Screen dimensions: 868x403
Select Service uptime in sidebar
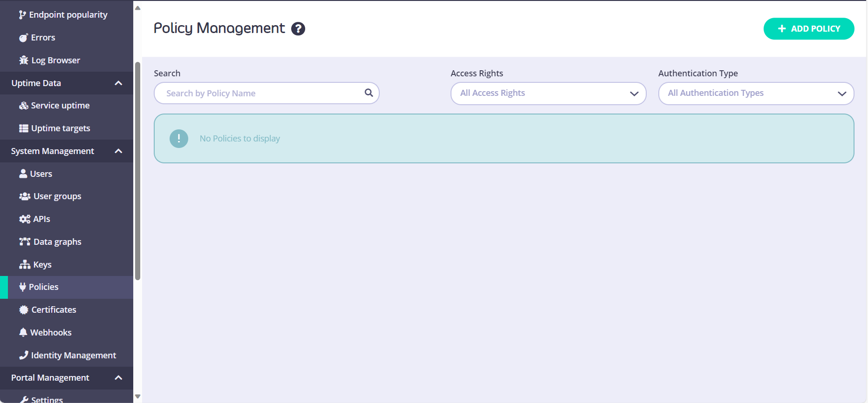pos(60,106)
